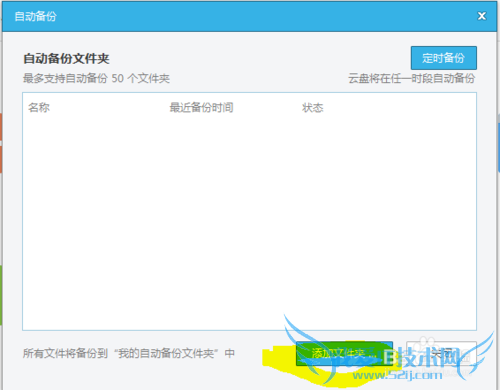Screen dimensions: 500x390
Task: Click the green 添加文件夹 button
Action: point(344,353)
